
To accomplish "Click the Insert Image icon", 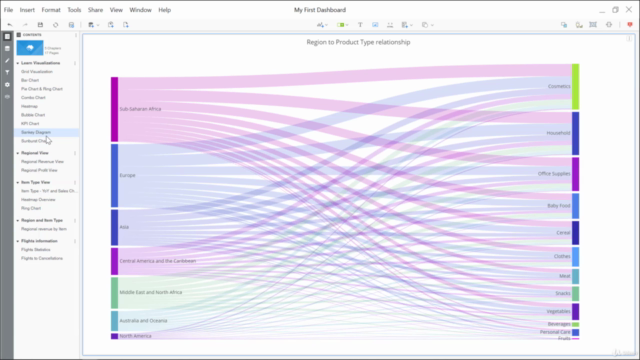I will pos(375,25).
